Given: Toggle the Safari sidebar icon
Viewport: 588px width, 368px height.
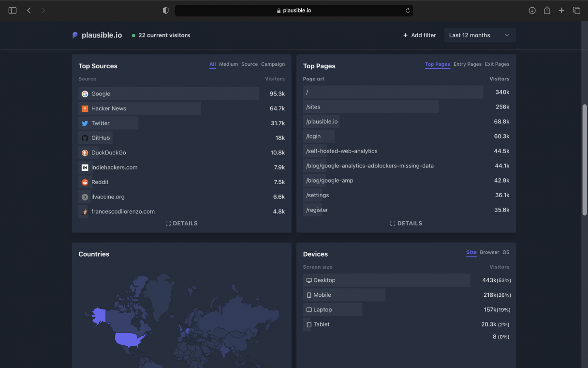Looking at the screenshot, I should tap(13, 10).
